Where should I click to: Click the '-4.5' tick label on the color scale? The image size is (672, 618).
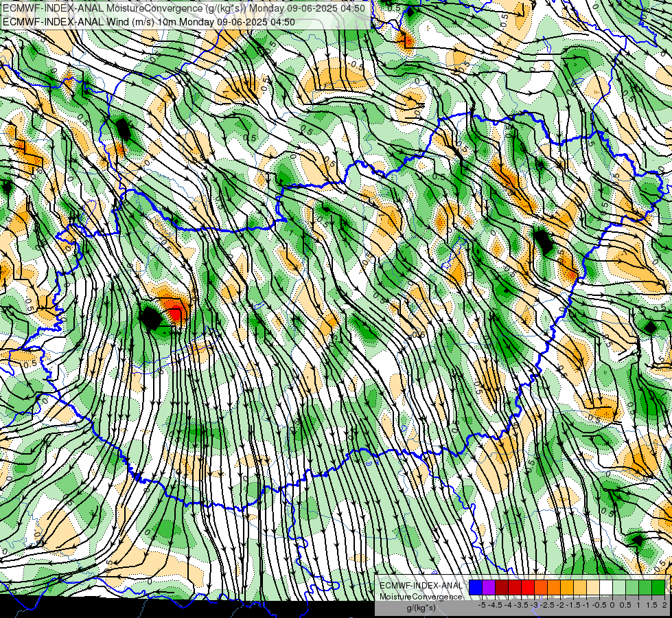(495, 605)
